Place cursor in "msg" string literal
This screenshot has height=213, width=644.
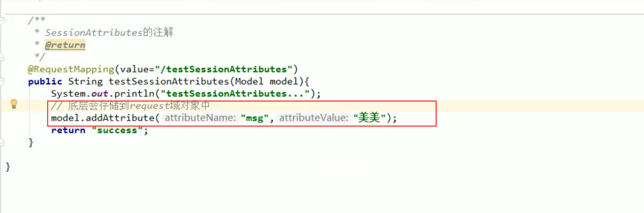point(254,118)
